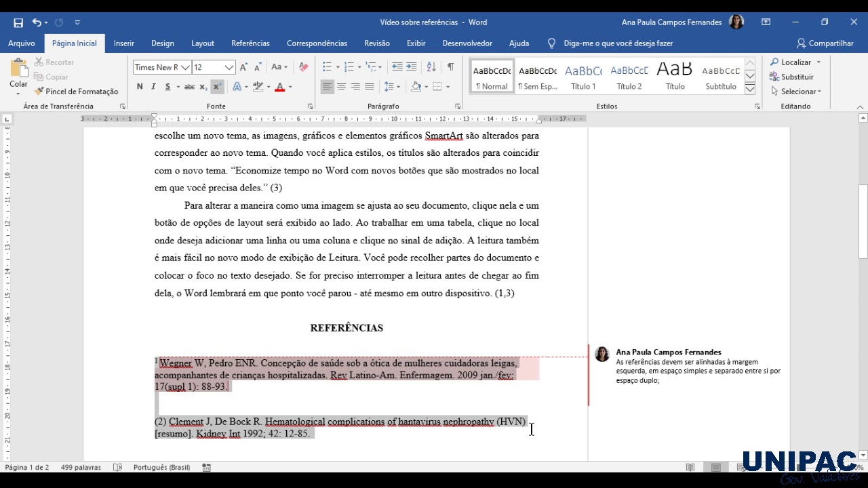Click the vertical scrollbar thumb
Image resolution: width=868 pixels, height=488 pixels.
[863, 222]
